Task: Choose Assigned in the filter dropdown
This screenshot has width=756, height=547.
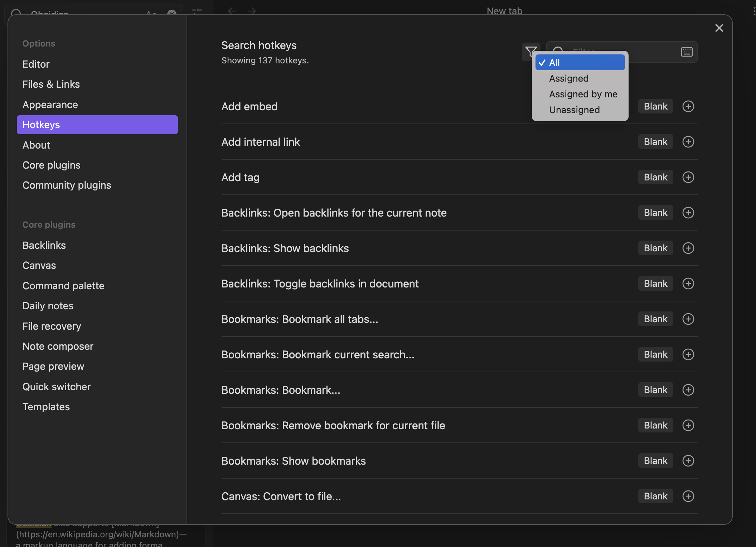Action: pyautogui.click(x=580, y=78)
